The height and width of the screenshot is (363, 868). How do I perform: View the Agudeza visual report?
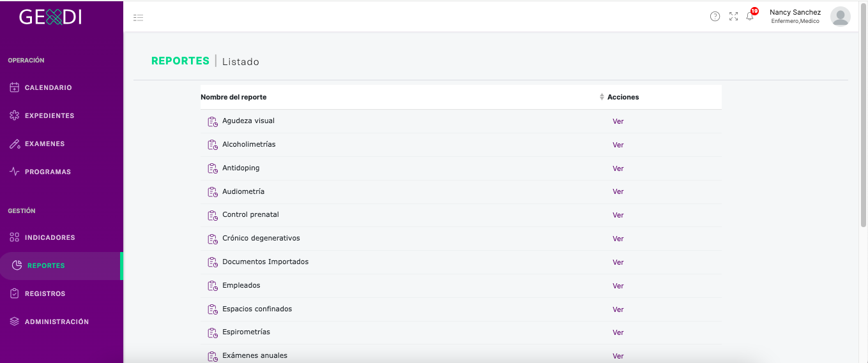point(618,121)
